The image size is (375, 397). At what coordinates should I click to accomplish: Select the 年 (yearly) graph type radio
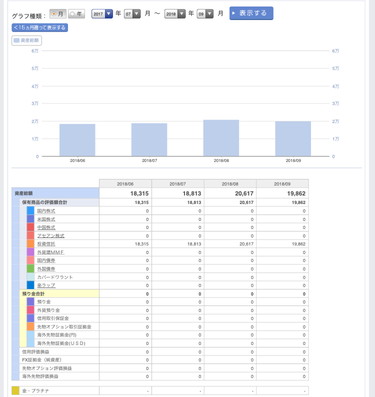click(76, 14)
